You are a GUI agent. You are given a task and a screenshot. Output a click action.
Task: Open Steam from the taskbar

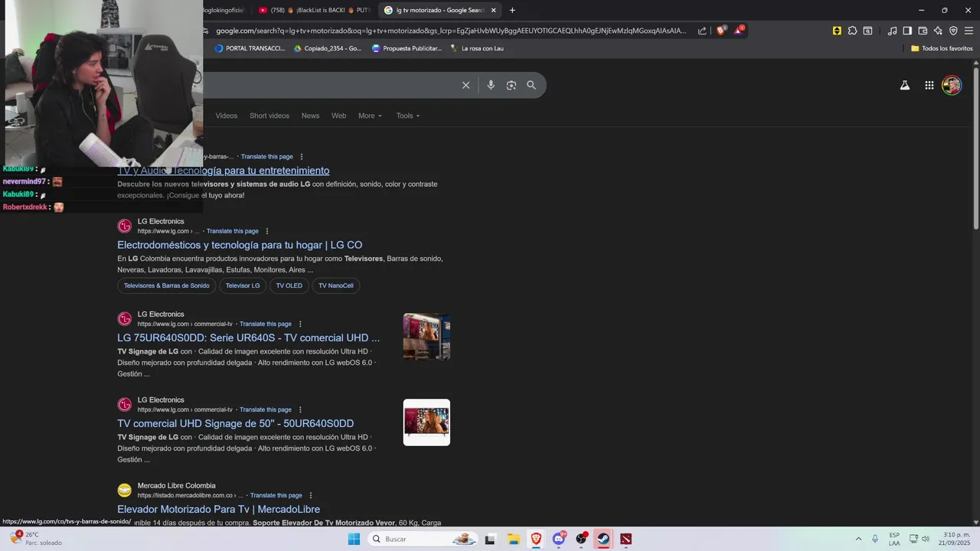pos(603,539)
